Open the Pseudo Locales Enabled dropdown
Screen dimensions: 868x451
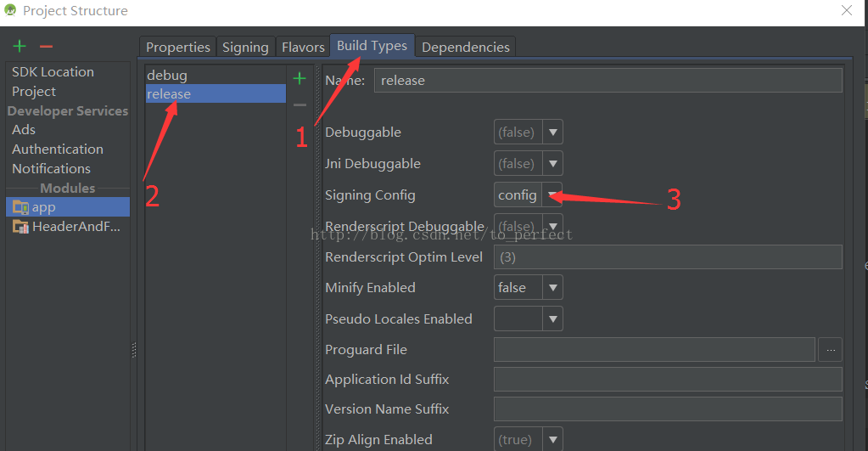pos(552,319)
